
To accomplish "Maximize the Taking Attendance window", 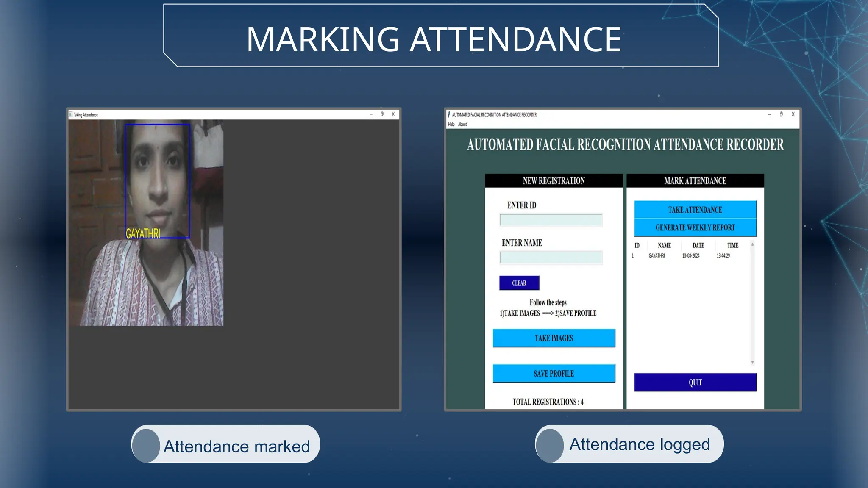I will [382, 114].
